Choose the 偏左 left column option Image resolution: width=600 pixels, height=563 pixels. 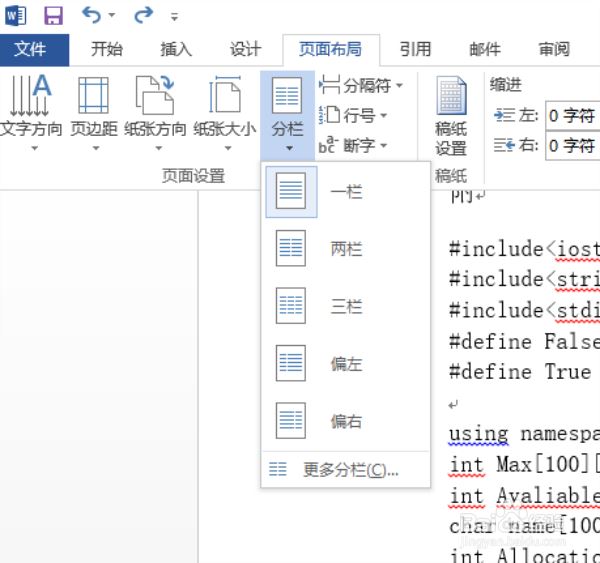(x=346, y=364)
